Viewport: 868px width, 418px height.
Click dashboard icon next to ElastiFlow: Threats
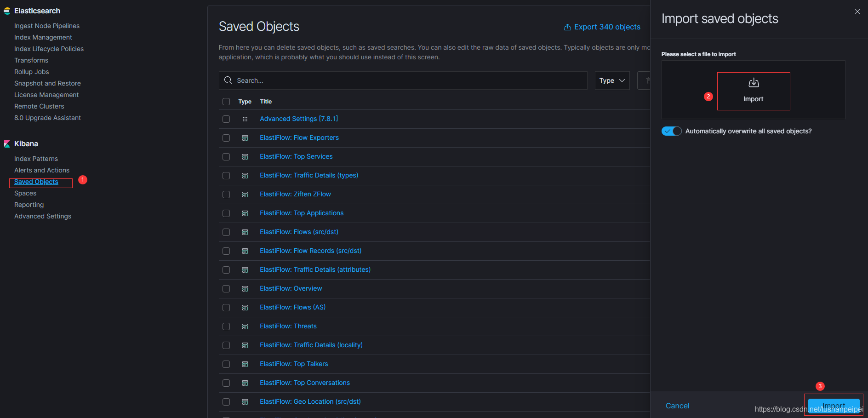245,326
